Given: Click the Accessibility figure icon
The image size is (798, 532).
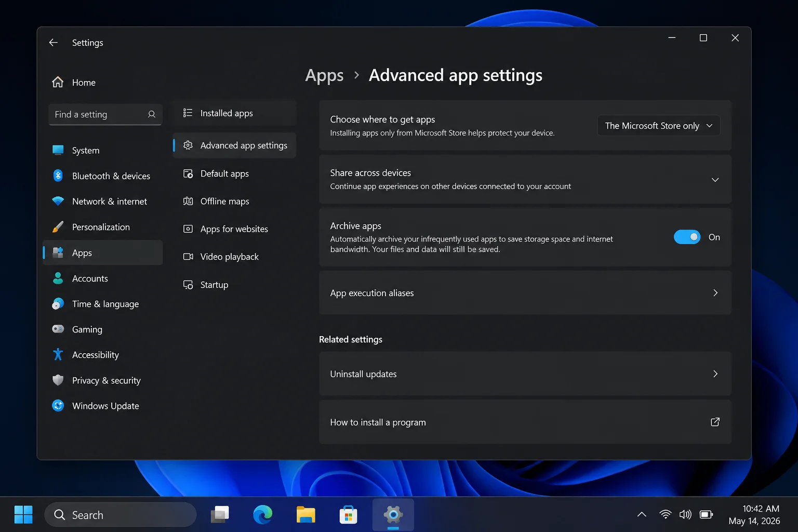Looking at the screenshot, I should coord(58,354).
